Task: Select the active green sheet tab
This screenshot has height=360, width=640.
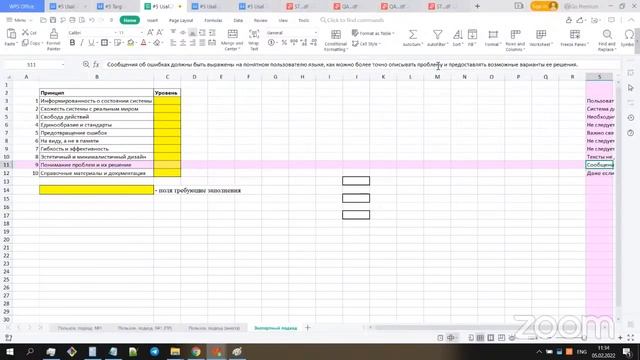Action: point(276,328)
